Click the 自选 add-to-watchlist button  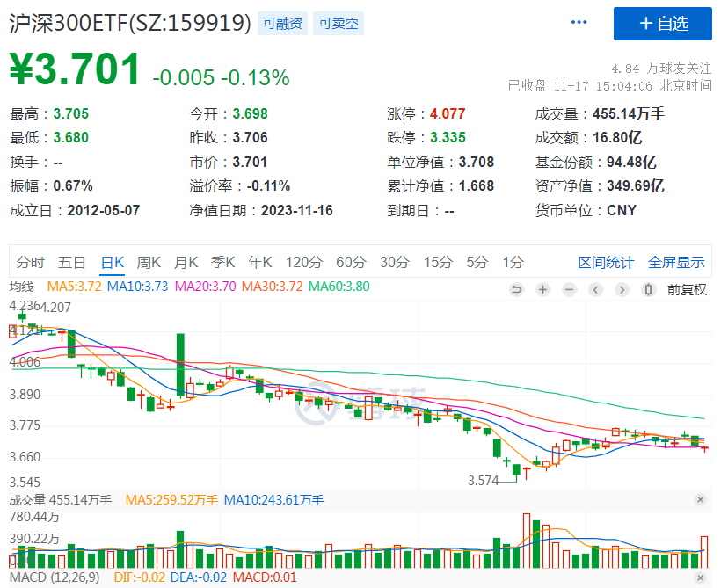[662, 24]
